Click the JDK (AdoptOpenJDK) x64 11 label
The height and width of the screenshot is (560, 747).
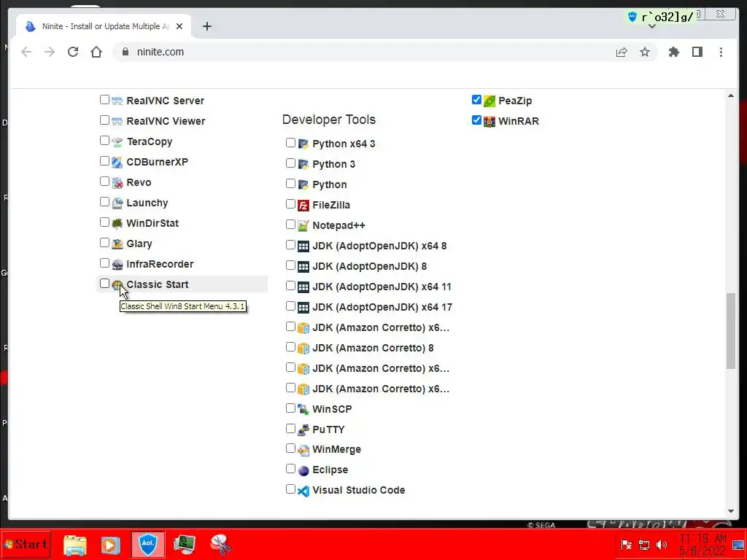(382, 287)
